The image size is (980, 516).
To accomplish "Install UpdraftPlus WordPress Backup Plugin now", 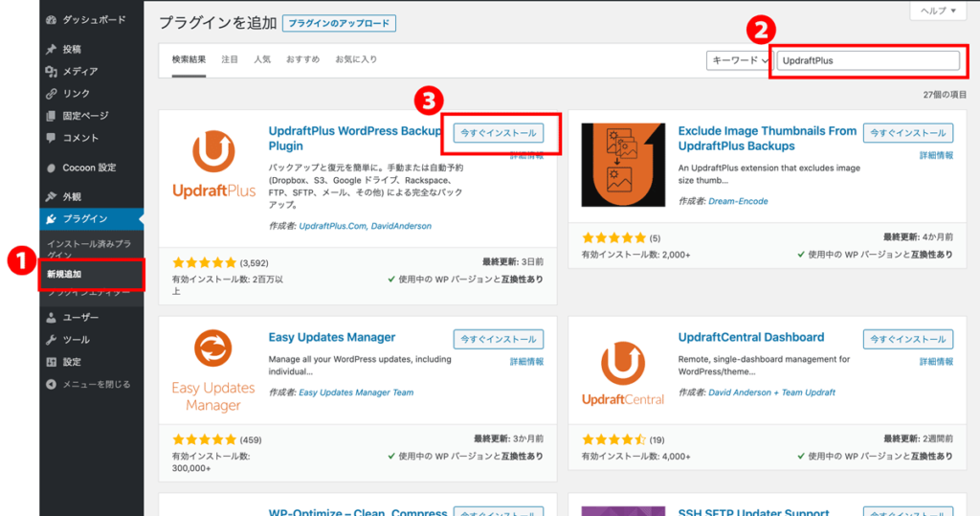I will (x=498, y=133).
